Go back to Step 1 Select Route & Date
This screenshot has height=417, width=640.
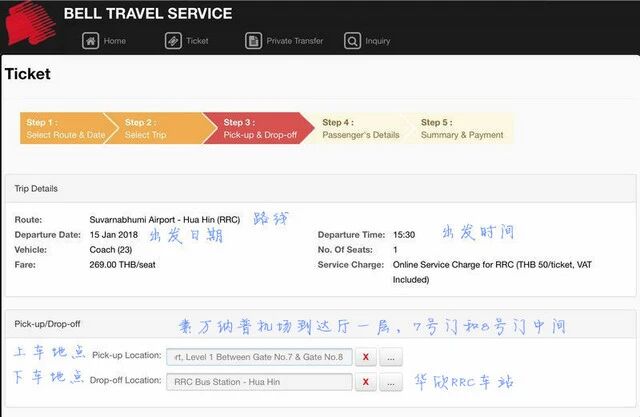[65, 128]
